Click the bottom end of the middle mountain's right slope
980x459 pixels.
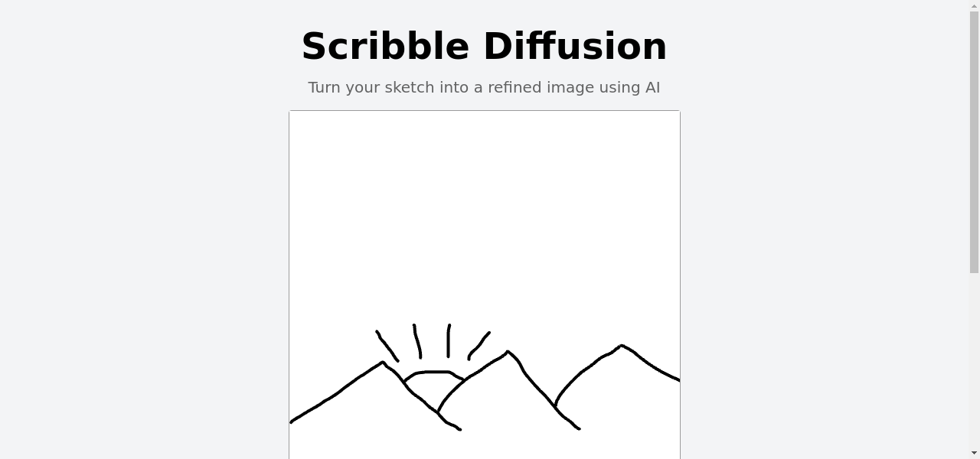coord(578,428)
